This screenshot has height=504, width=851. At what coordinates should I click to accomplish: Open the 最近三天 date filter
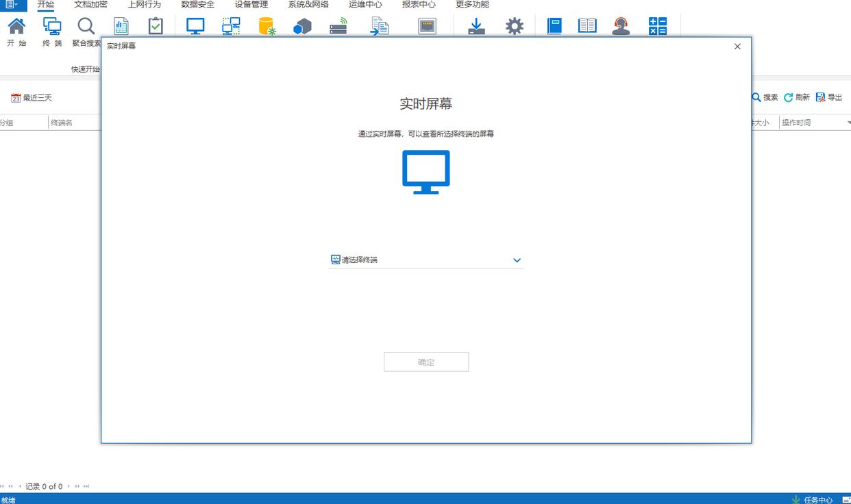click(x=32, y=98)
